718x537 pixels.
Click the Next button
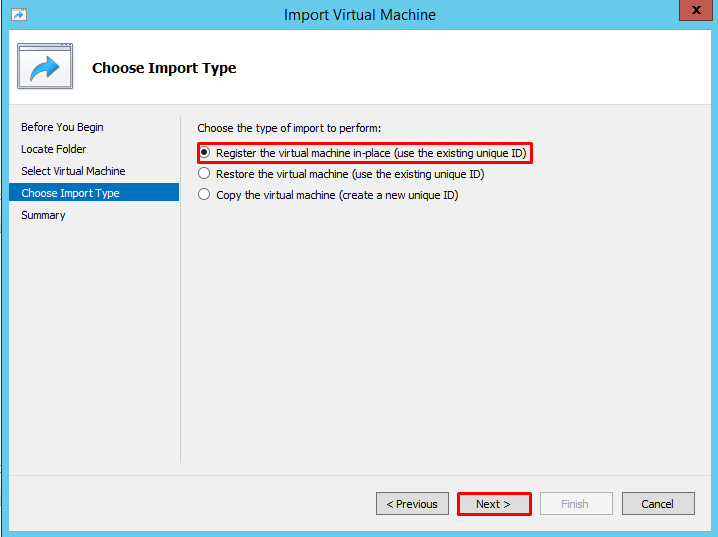pyautogui.click(x=494, y=504)
